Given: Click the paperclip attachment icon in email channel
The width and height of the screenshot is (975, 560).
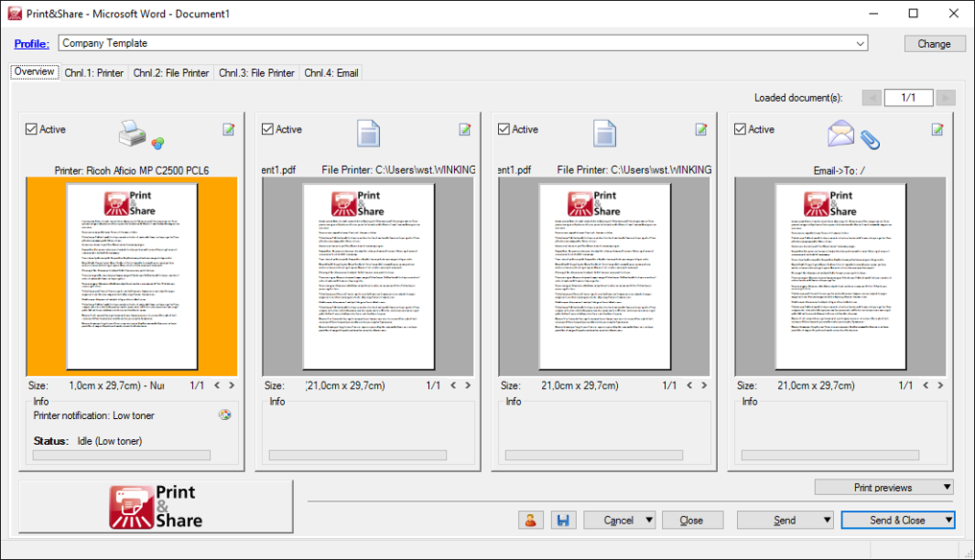Looking at the screenshot, I should click(x=871, y=137).
